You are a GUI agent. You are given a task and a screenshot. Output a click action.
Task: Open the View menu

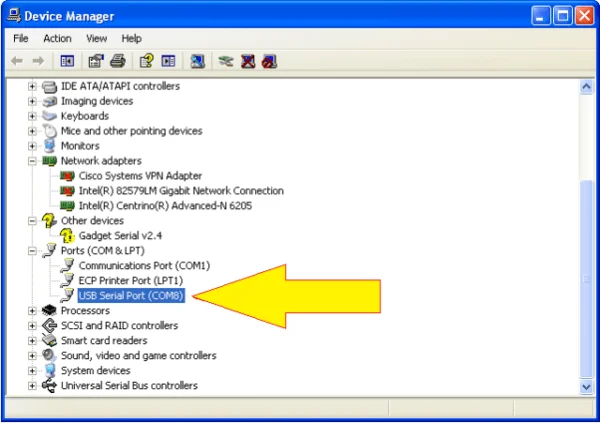tap(97, 38)
